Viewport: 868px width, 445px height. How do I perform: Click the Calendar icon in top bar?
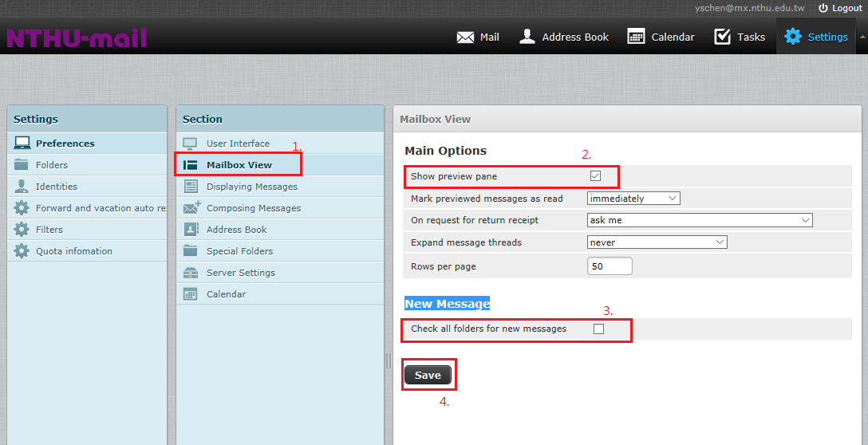pos(636,37)
